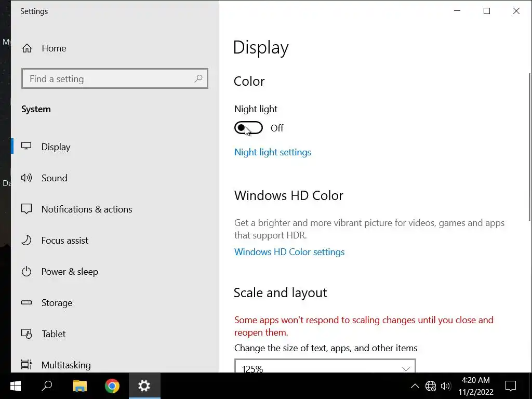Click the Multitasking icon in sidebar
This screenshot has width=532, height=399.
tap(26, 365)
